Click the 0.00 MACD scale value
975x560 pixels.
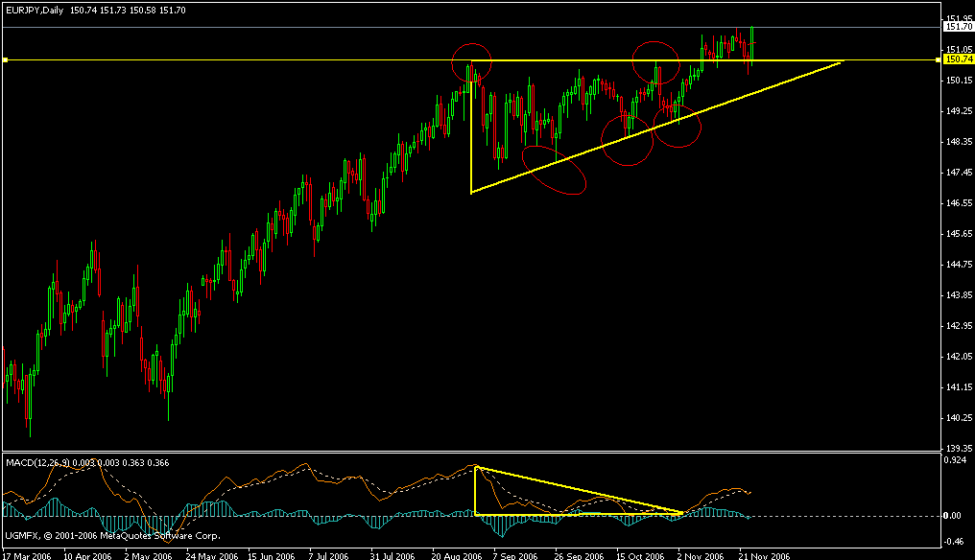pyautogui.click(x=953, y=515)
